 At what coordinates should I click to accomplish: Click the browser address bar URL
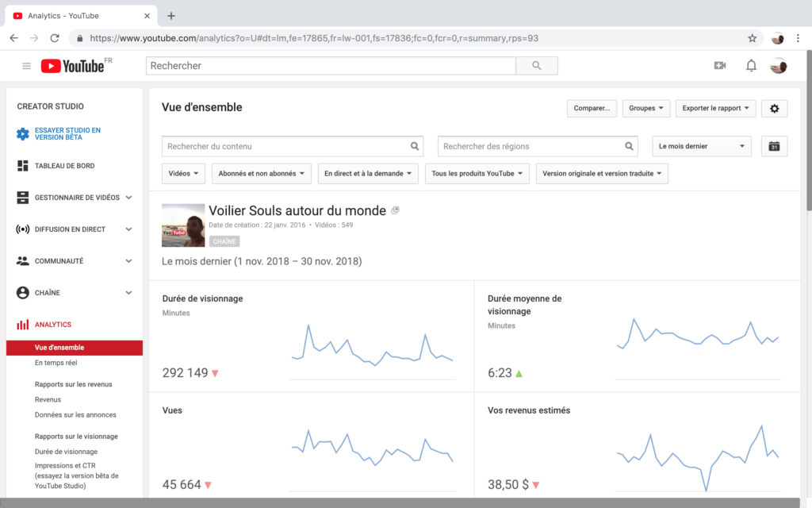point(314,38)
